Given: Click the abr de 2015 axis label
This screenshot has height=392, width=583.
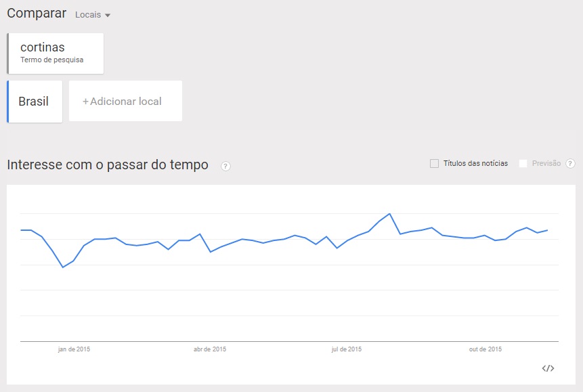Looking at the screenshot, I should point(210,349).
